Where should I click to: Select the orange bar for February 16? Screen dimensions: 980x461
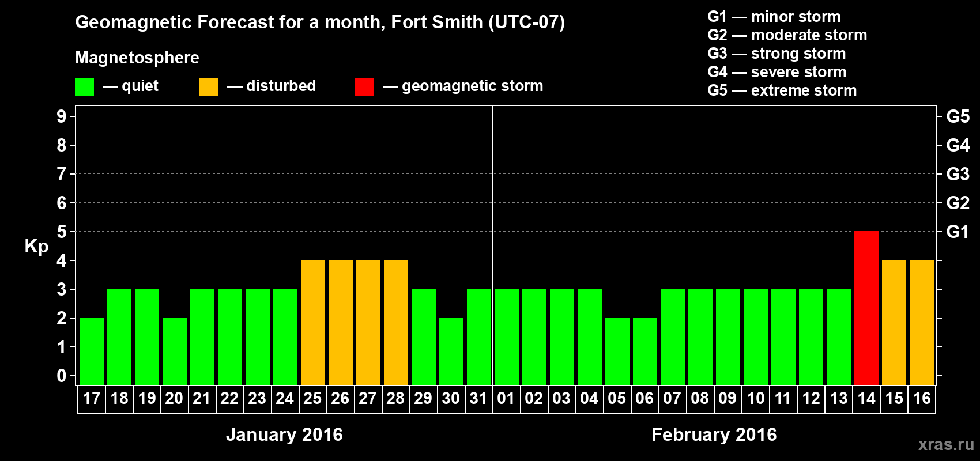922,322
